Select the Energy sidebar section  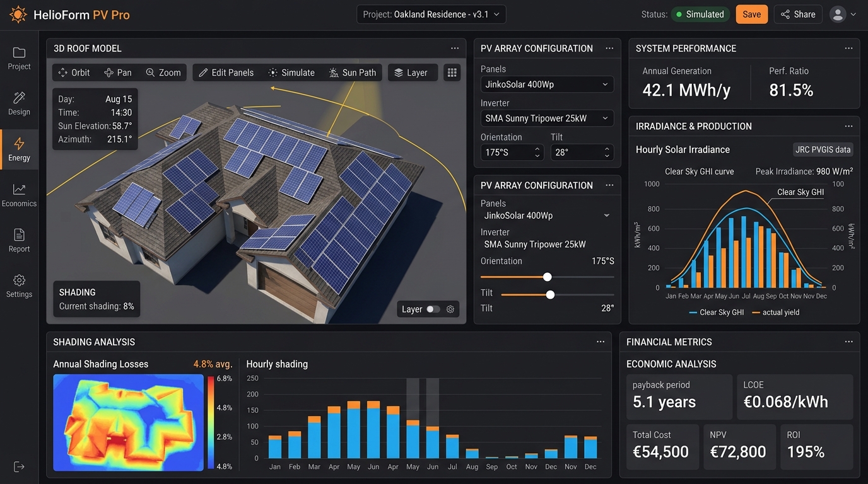(x=19, y=149)
